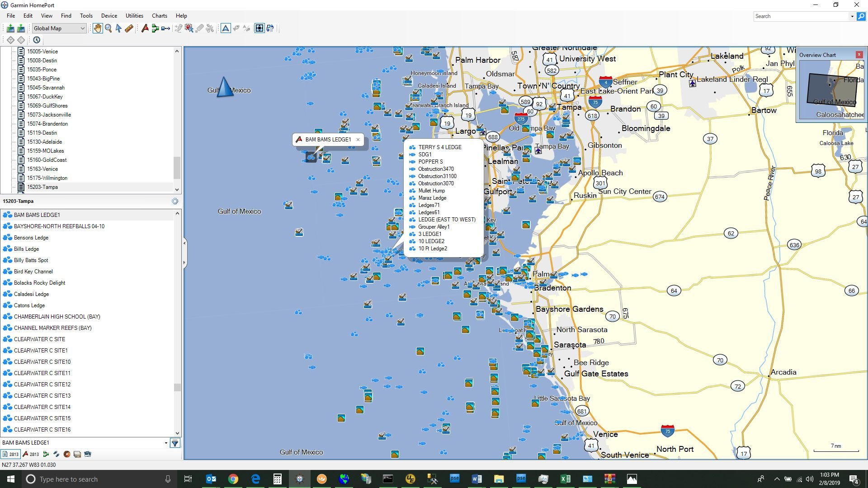Click the send to device icon

coord(21,28)
